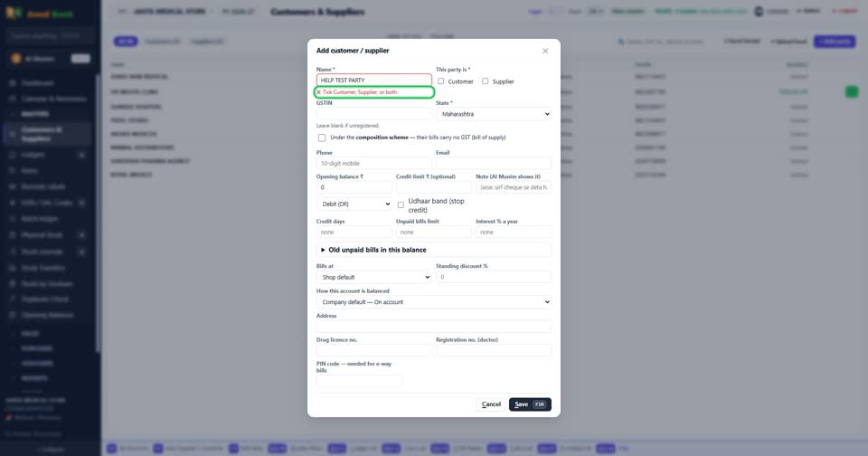
Task: Select the All filter pill in background list
Action: 126,42
